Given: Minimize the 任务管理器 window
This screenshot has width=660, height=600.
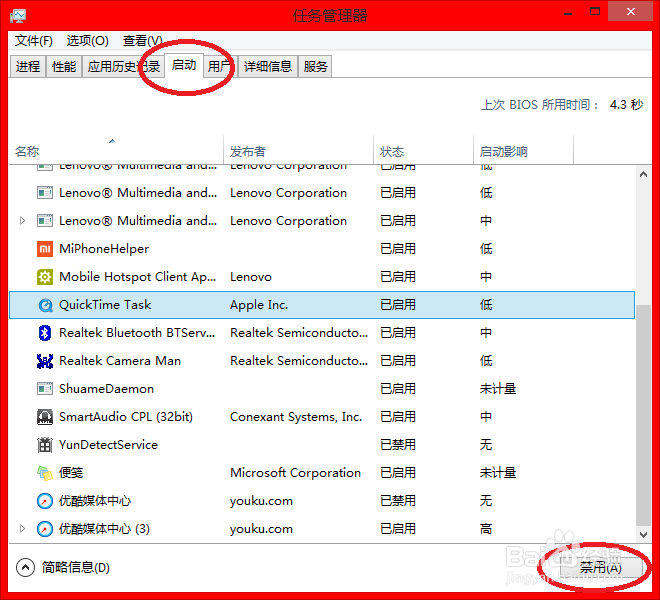Looking at the screenshot, I should pyautogui.click(x=568, y=13).
